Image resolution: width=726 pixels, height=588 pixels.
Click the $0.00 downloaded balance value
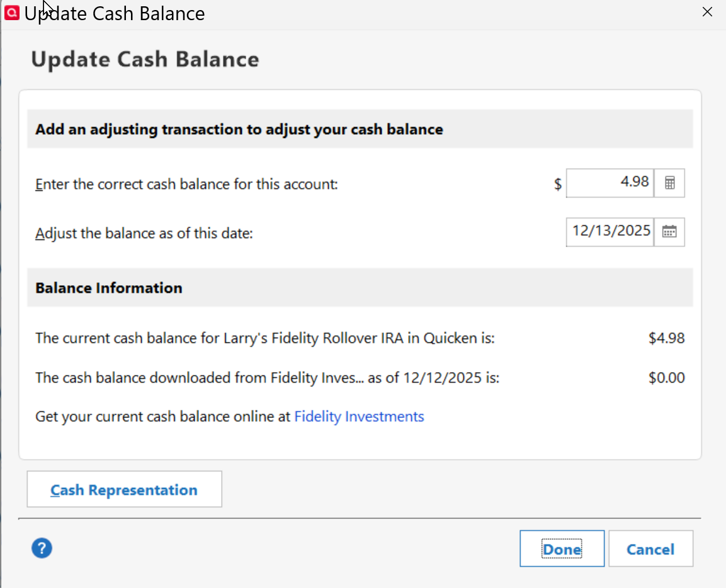pyautogui.click(x=666, y=378)
